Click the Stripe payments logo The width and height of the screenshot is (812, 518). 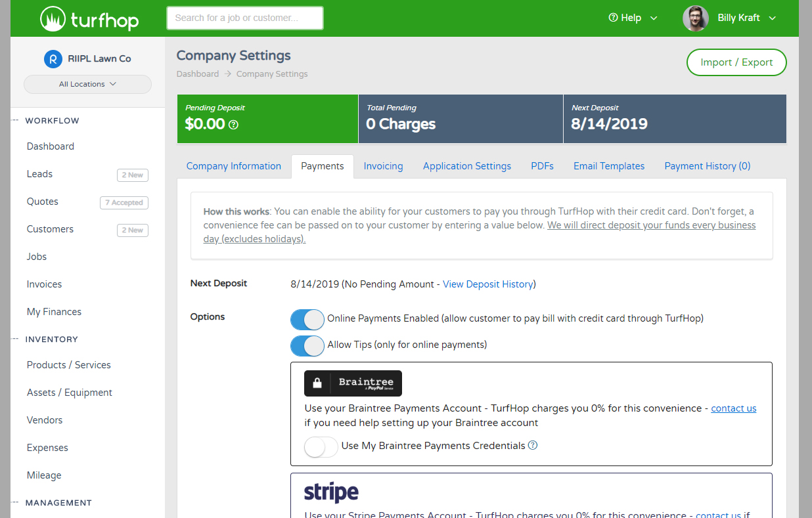tap(331, 492)
